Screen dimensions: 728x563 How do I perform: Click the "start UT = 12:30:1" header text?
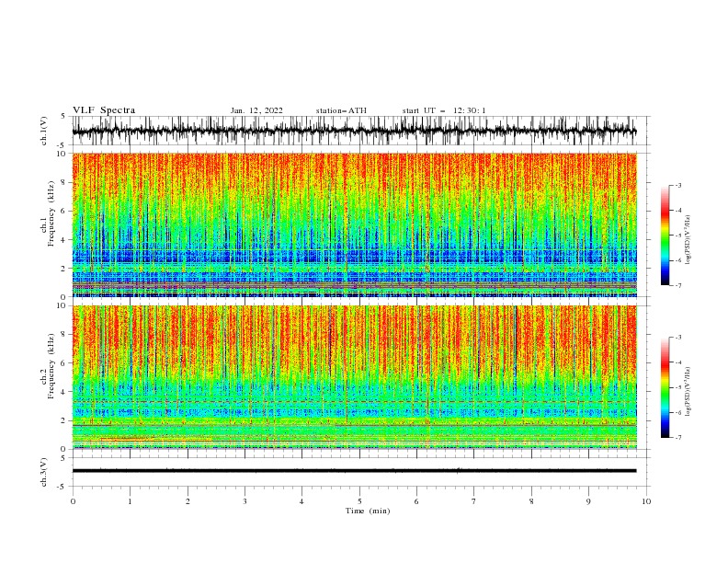[444, 110]
